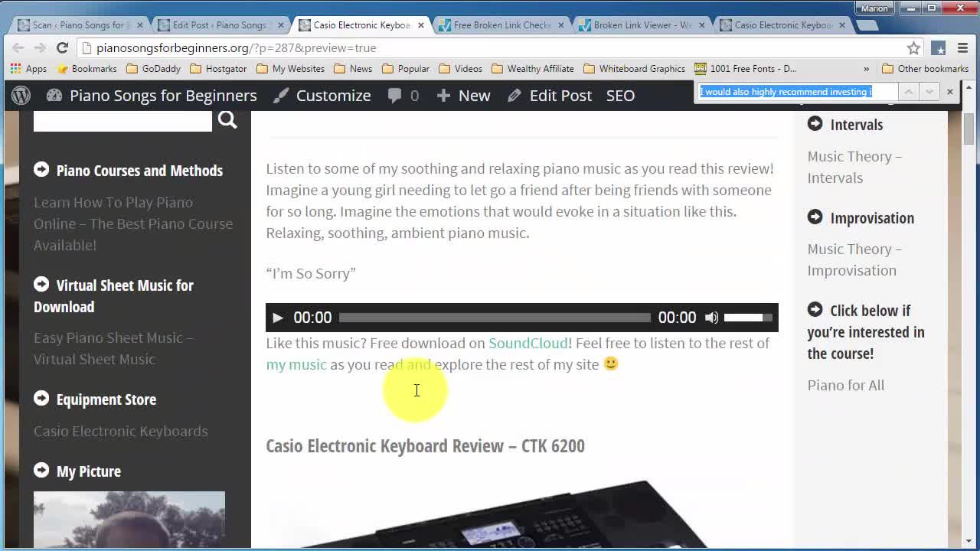Image resolution: width=980 pixels, height=551 pixels.
Task: Open the GoDaddy bookmarks folder
Action: coord(153,69)
